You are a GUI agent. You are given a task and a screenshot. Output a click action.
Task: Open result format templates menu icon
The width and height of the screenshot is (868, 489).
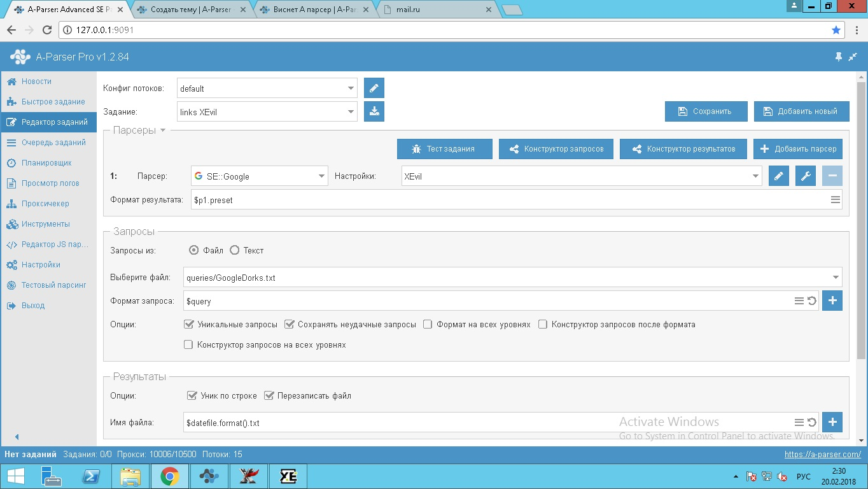tap(835, 200)
